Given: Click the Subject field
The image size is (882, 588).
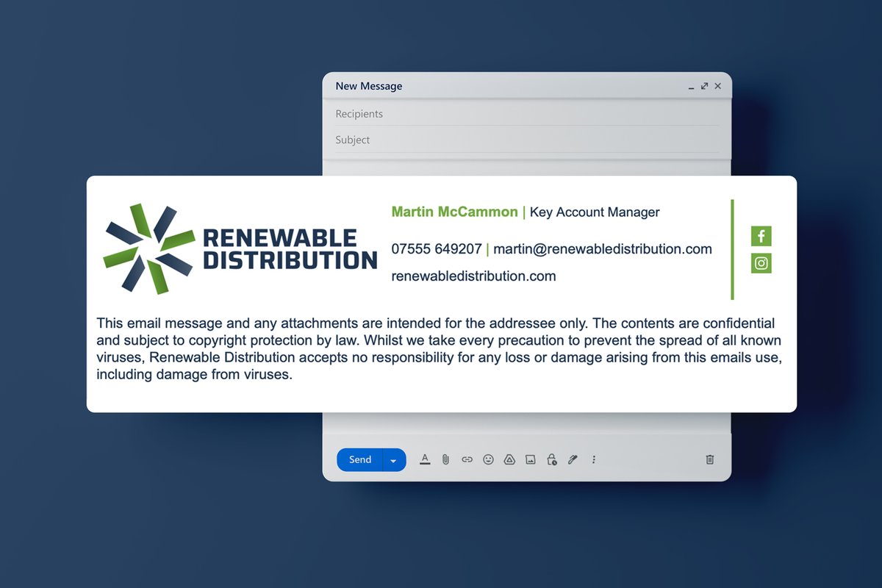Looking at the screenshot, I should click(527, 140).
